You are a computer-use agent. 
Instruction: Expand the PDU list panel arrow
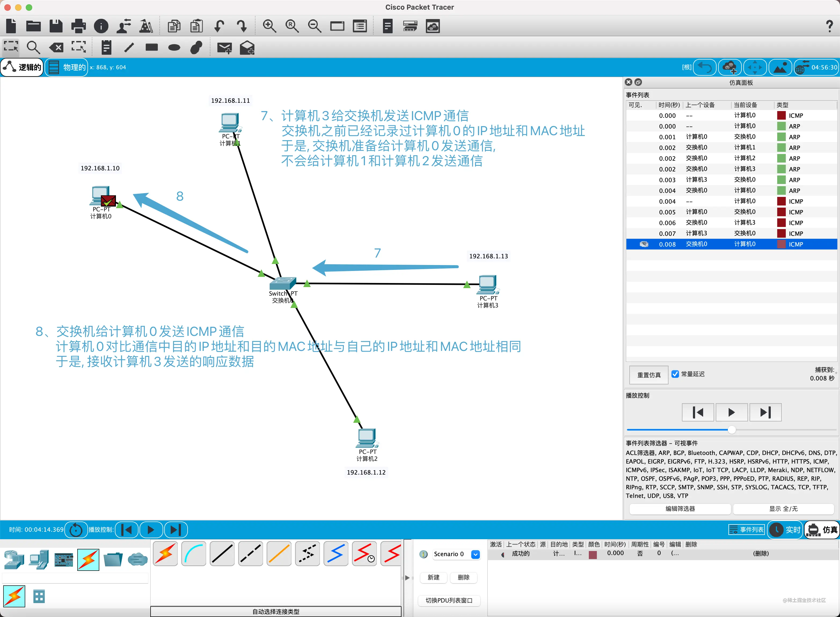point(407,578)
